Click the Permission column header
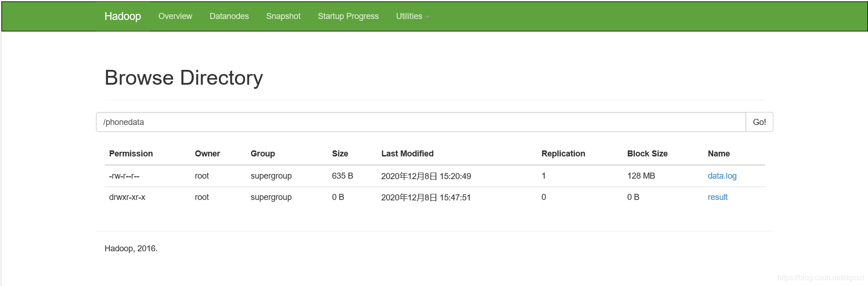 click(131, 154)
